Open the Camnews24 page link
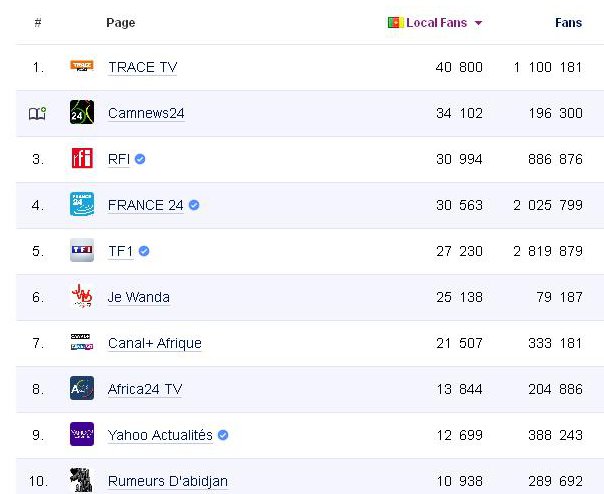 (146, 113)
